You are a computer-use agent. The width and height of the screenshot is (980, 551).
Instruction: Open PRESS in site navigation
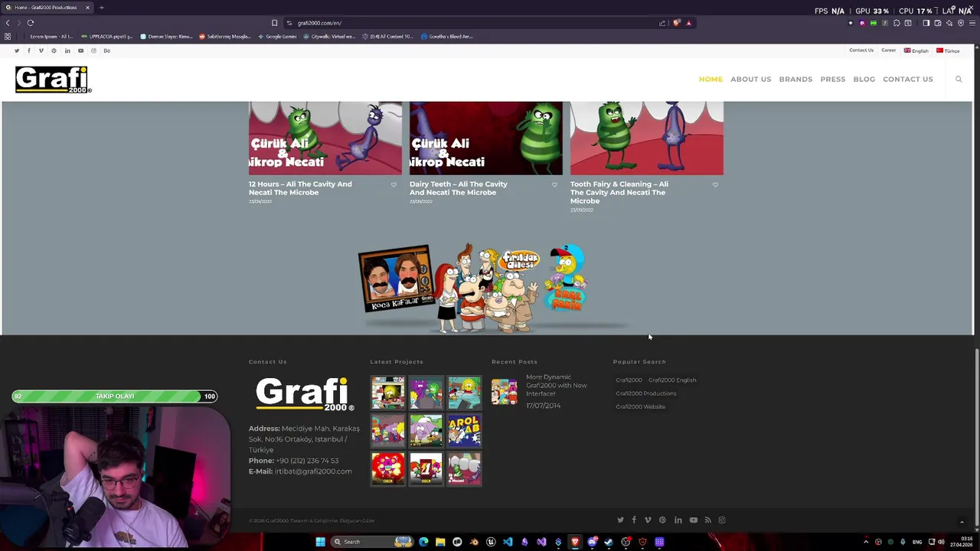[x=832, y=80]
